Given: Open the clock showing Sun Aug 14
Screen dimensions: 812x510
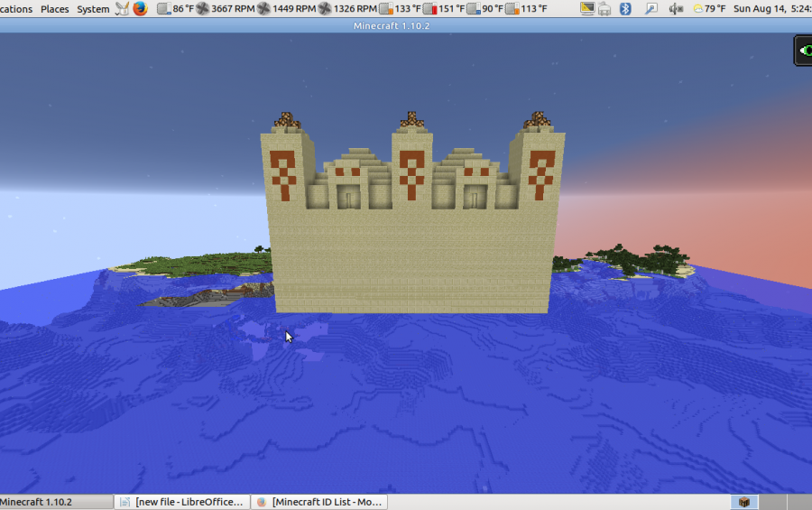Looking at the screenshot, I should pyautogui.click(x=772, y=9).
